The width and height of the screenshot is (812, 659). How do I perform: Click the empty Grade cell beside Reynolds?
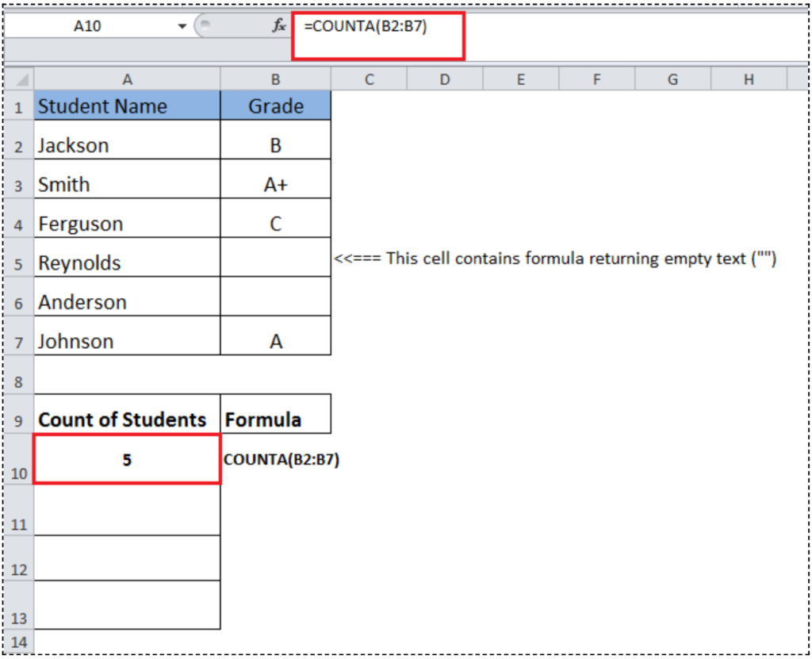275,262
